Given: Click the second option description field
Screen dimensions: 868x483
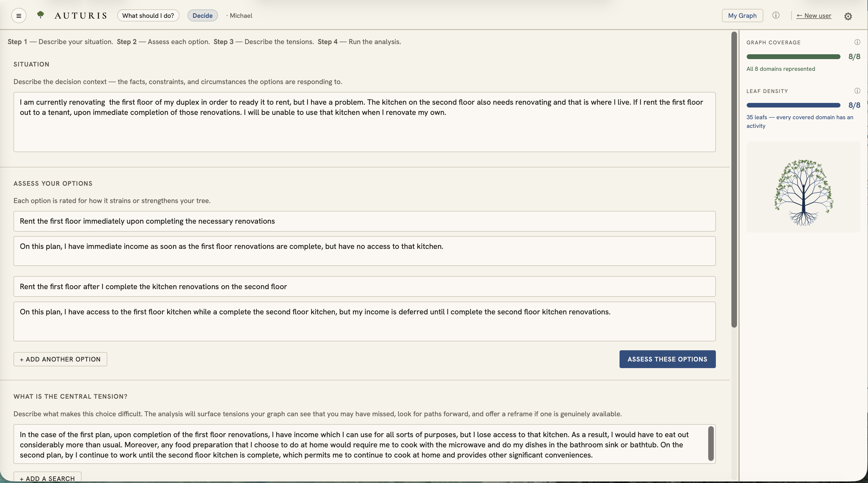Looking at the screenshot, I should (364, 321).
